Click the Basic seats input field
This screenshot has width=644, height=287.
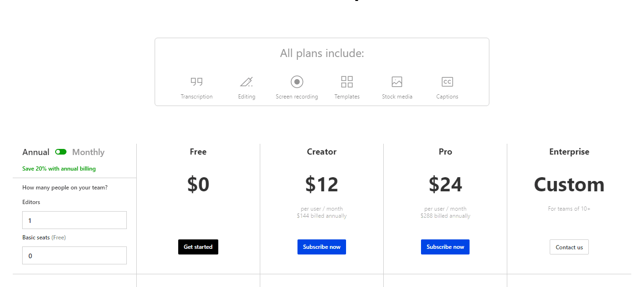pyautogui.click(x=74, y=255)
